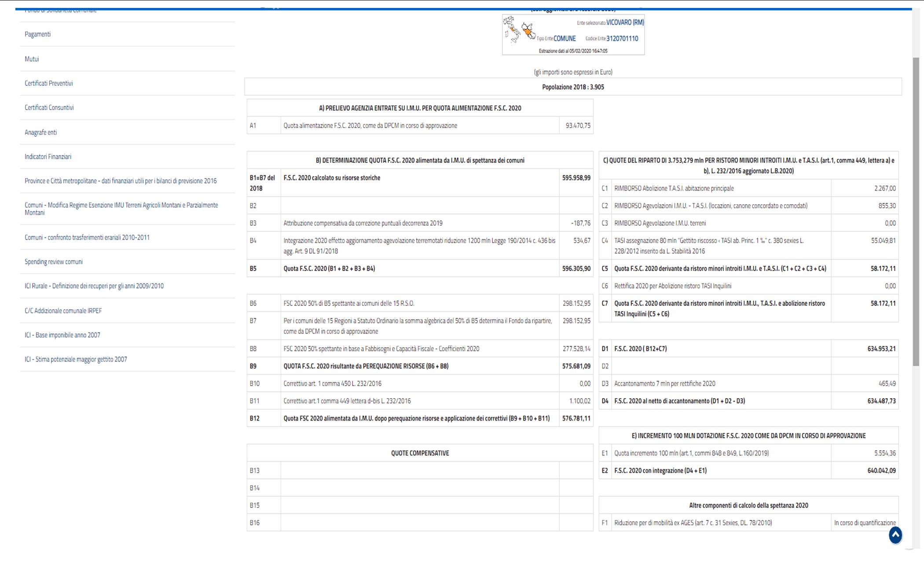Screen dimensions: 924x561
Task: Open Spending review comuni link
Action: [54, 262]
